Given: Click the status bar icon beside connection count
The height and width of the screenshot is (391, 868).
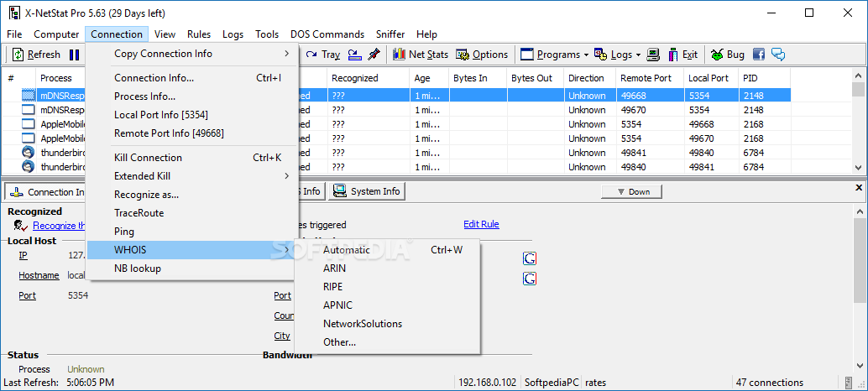Looking at the screenshot, I should 849,382.
